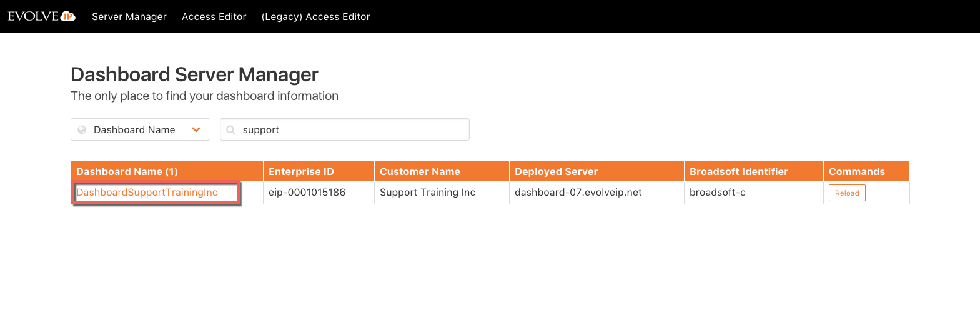Expand the orange chevron of Dashboard Name filter

pos(196,130)
